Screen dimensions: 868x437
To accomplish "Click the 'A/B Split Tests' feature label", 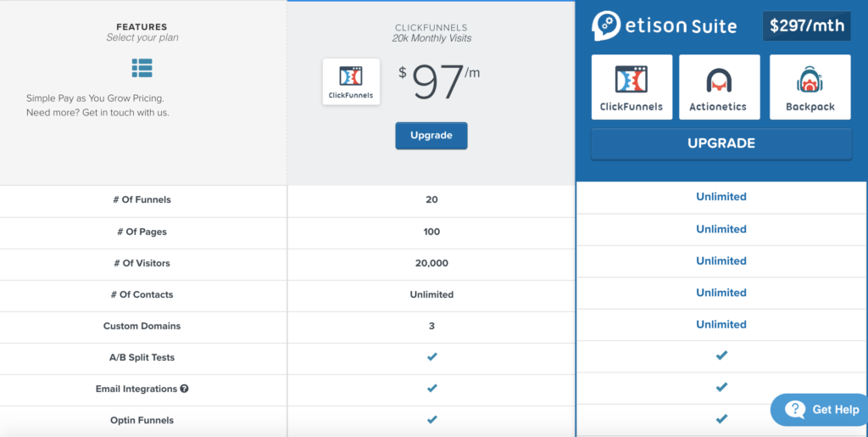I will (142, 358).
